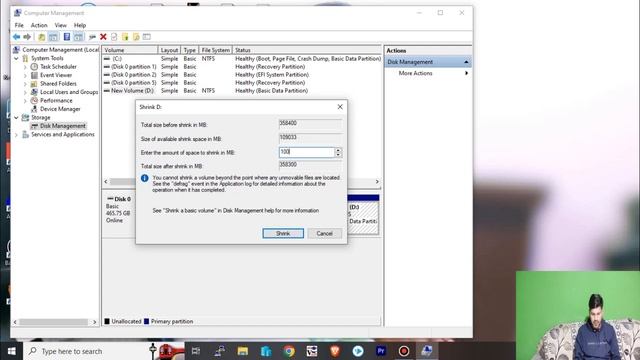Click the Disk 0 label in graphical view
Viewport: 640px width, 360px height.
pyautogui.click(x=122, y=199)
